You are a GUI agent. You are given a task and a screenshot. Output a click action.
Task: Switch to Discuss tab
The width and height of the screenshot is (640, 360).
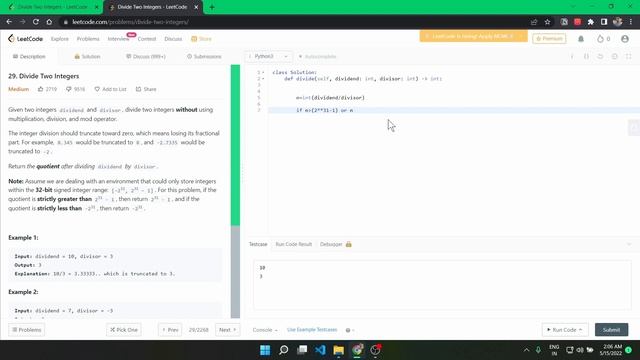146,56
